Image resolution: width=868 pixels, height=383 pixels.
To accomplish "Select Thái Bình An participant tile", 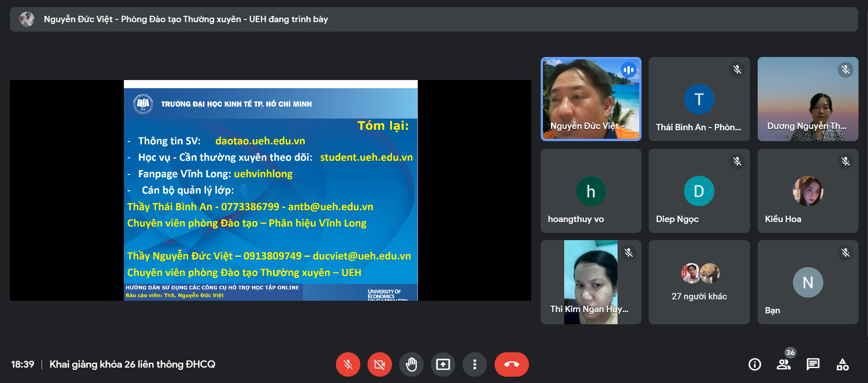I will [x=699, y=99].
